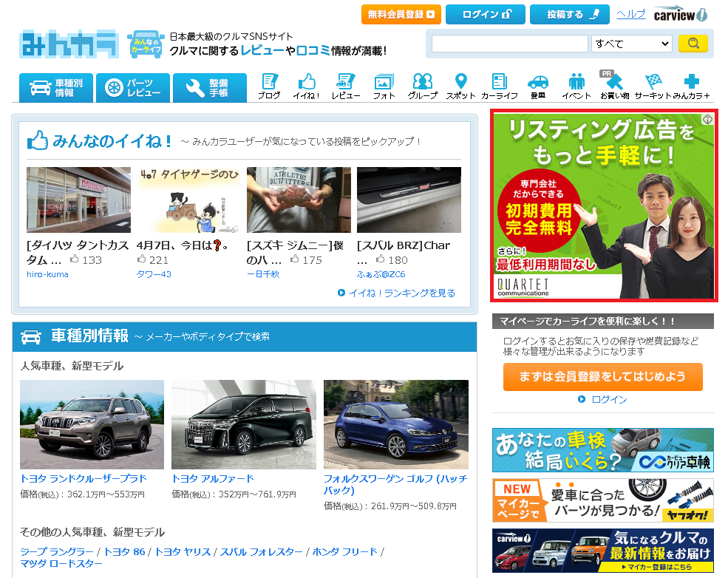Open user タワー43 profile link
Image resolution: width=728 pixels, height=578 pixels.
[x=154, y=274]
